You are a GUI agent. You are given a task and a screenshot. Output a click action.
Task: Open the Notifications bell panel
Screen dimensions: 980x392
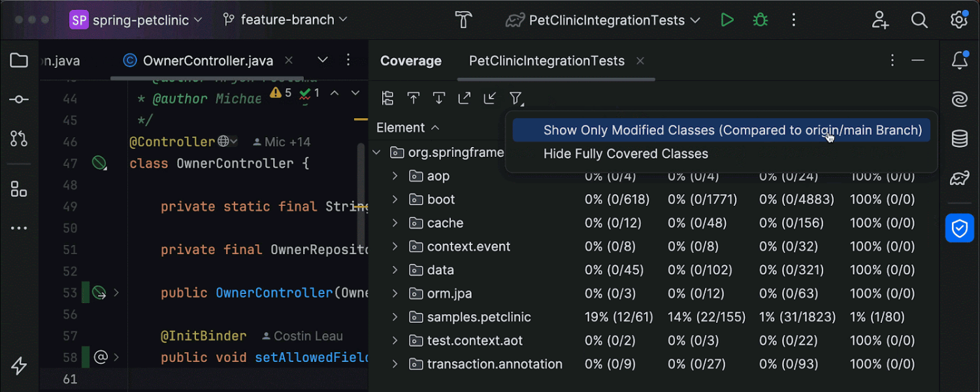coord(959,61)
